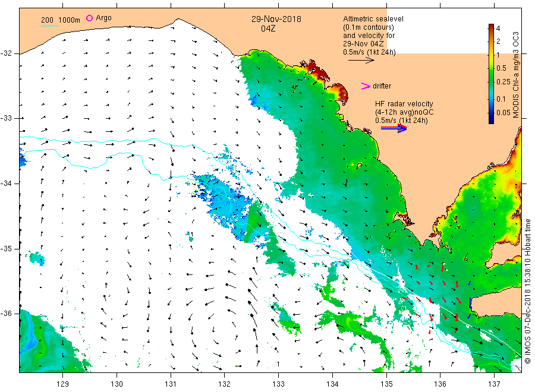Click the magenta Argo circle legend marker
The width and height of the screenshot is (535, 392).
tap(89, 18)
